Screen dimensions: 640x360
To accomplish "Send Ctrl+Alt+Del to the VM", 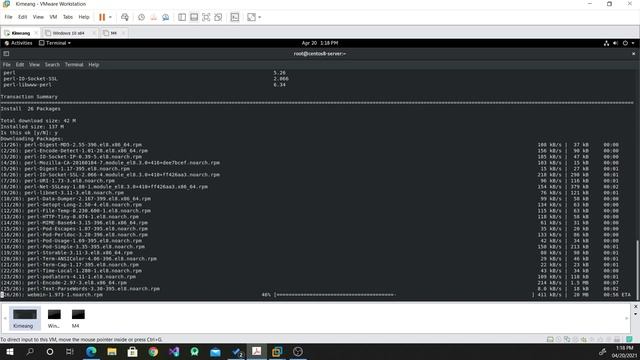I will (125, 17).
